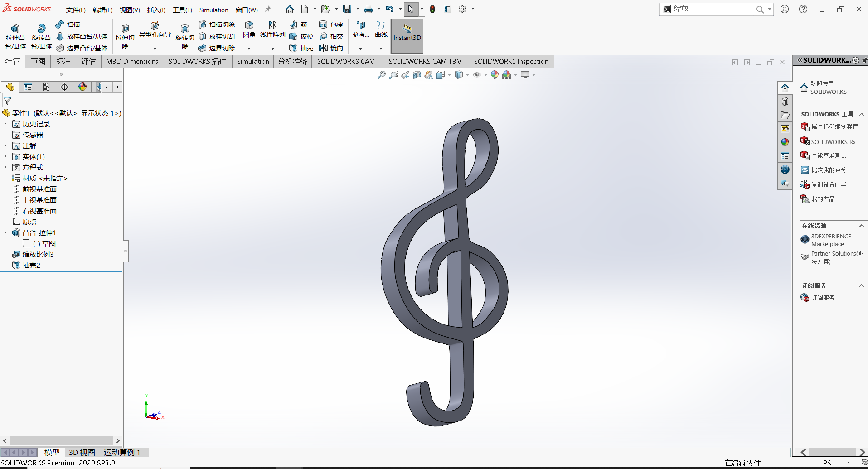Collapse the 订阅服务 section
The image size is (868, 469).
[x=862, y=285]
